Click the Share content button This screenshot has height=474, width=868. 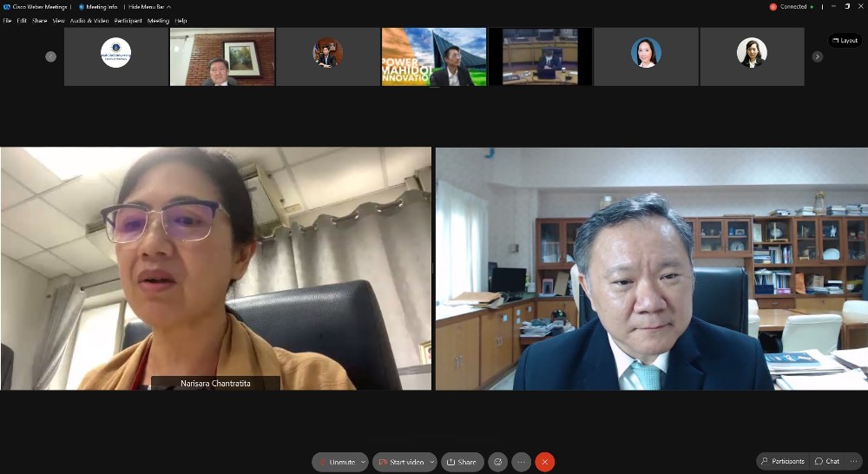pyautogui.click(x=462, y=462)
